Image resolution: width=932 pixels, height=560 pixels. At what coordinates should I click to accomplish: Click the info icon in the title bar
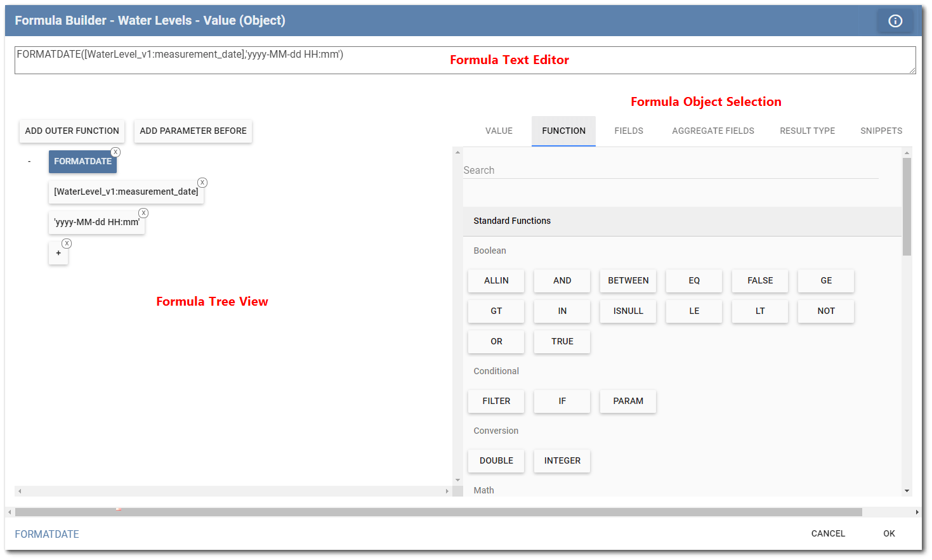[895, 20]
